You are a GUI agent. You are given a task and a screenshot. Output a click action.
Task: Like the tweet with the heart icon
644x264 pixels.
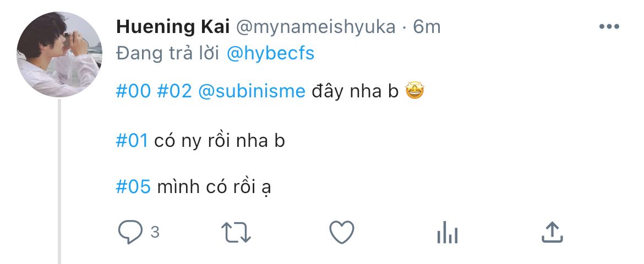pyautogui.click(x=341, y=233)
